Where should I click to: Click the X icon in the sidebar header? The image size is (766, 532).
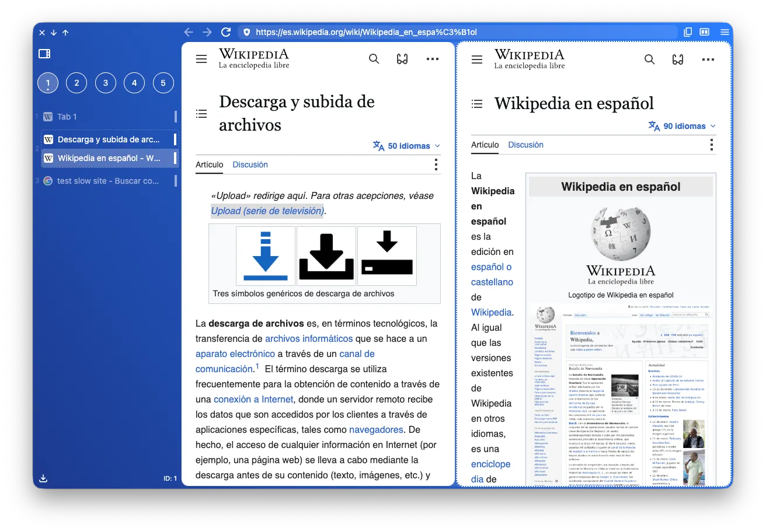[x=42, y=33]
